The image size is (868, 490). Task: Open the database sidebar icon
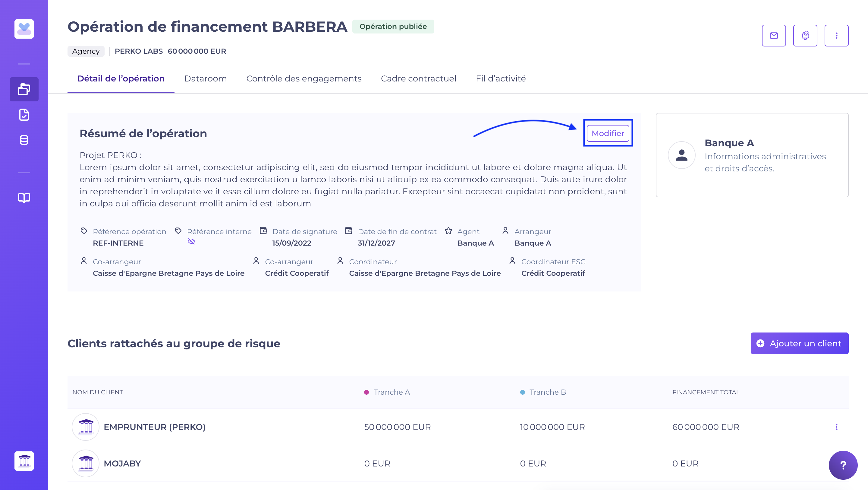[x=24, y=140]
